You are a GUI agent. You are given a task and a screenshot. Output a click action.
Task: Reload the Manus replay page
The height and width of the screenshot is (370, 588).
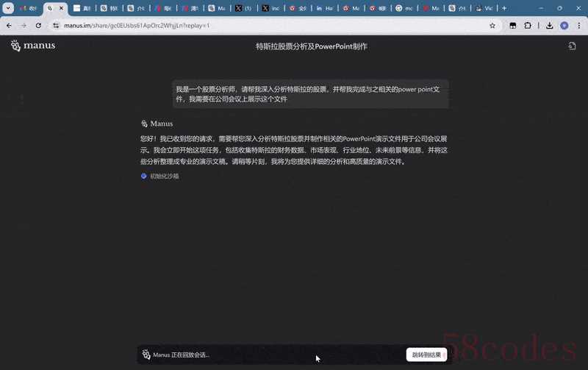[x=38, y=26]
